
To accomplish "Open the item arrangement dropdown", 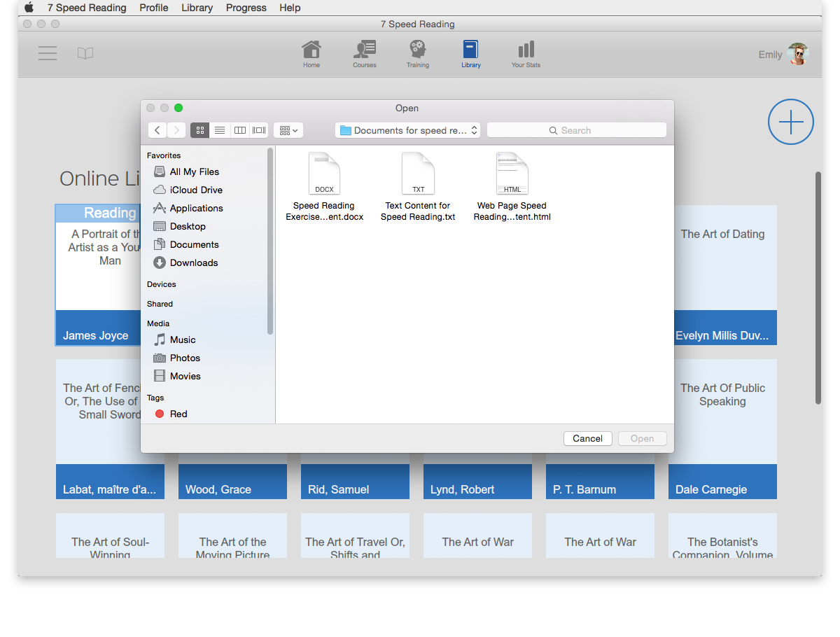I will pyautogui.click(x=288, y=130).
